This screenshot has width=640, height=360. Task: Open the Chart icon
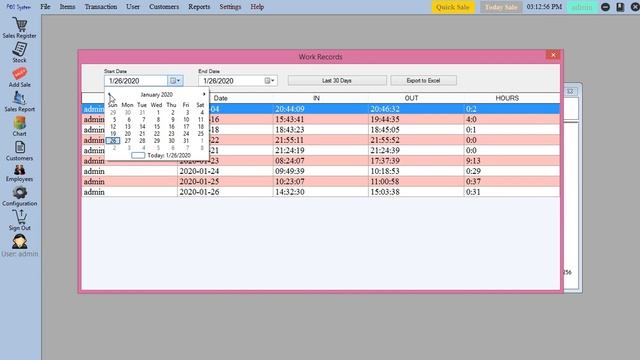coord(19,123)
